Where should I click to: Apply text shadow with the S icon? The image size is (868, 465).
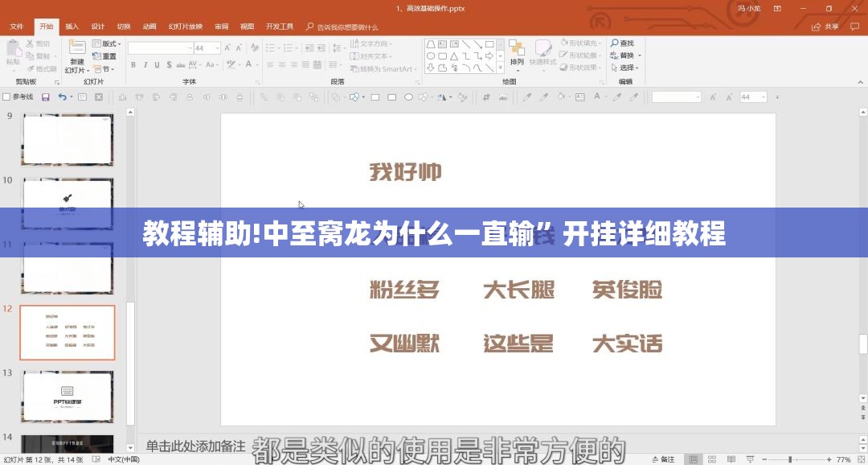[169, 65]
